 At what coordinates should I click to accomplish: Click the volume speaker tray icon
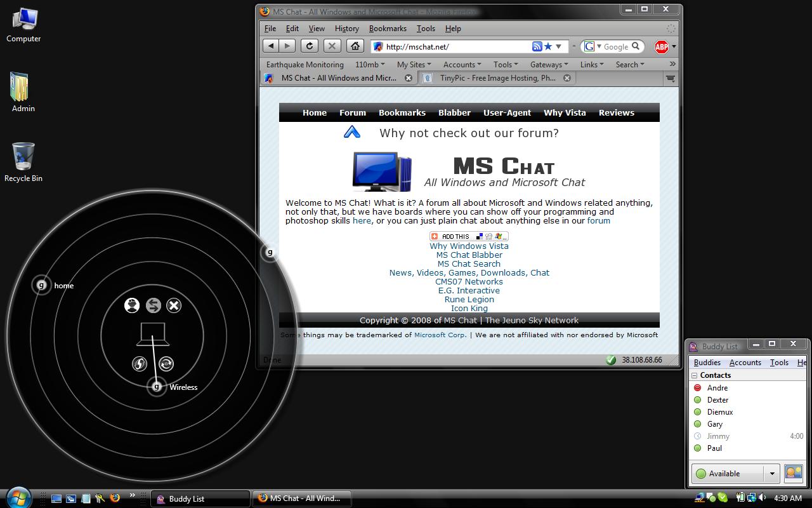pyautogui.click(x=762, y=498)
